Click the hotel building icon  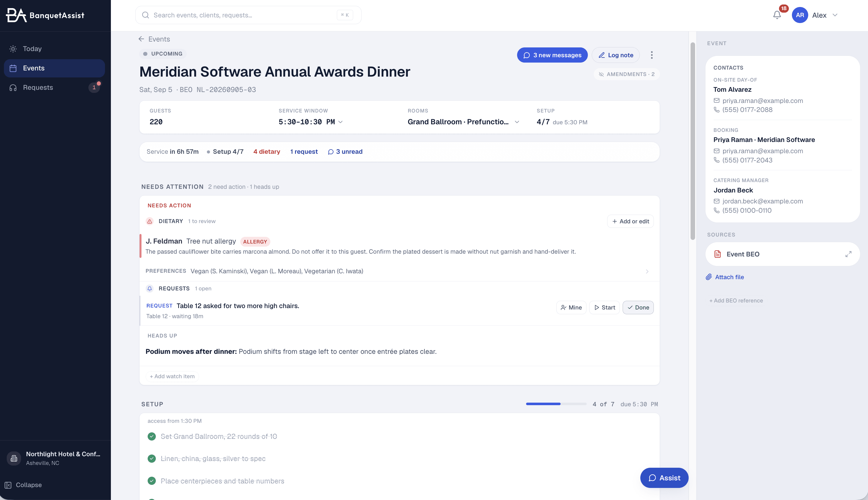[14, 458]
